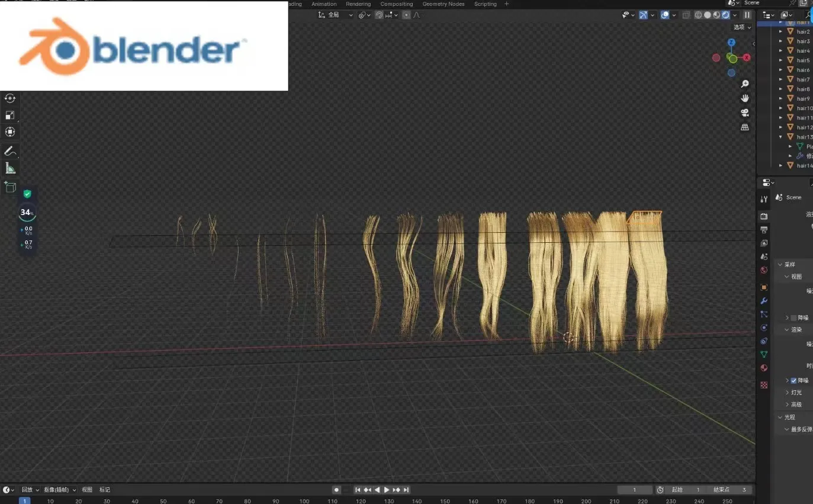This screenshot has width=813, height=504.
Task: Enable the unchecked 降噪 viewport checkbox
Action: point(793,318)
